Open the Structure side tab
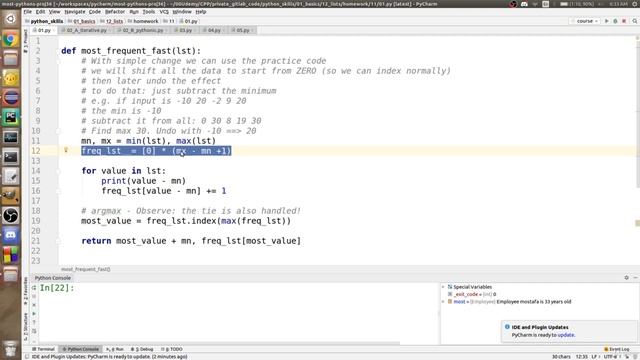Screen dimensions: 640x360 point(26,327)
